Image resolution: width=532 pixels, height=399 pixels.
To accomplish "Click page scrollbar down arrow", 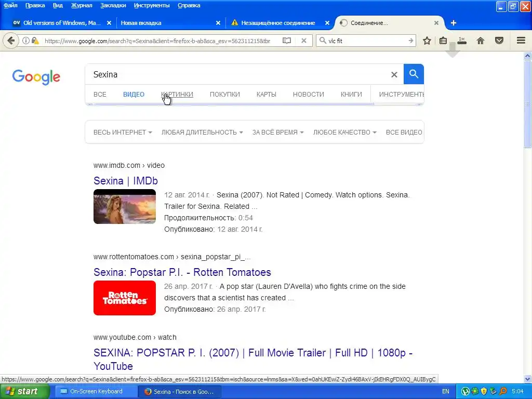I will pyautogui.click(x=528, y=379).
